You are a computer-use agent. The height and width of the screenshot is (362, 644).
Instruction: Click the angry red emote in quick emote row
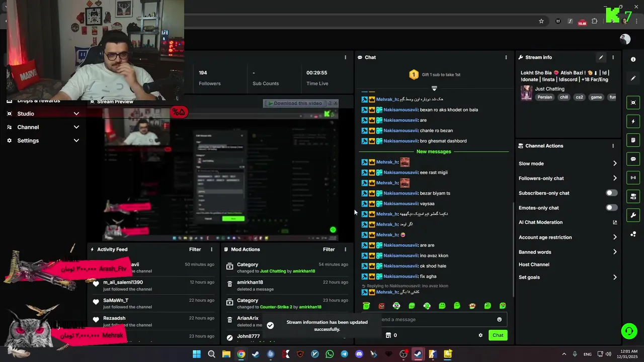click(x=381, y=306)
